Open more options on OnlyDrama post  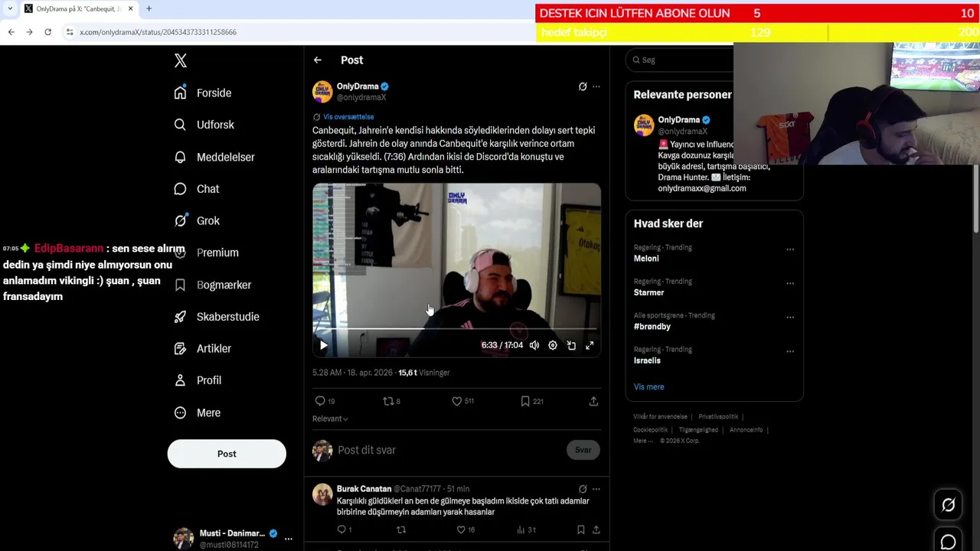pyautogui.click(x=596, y=86)
